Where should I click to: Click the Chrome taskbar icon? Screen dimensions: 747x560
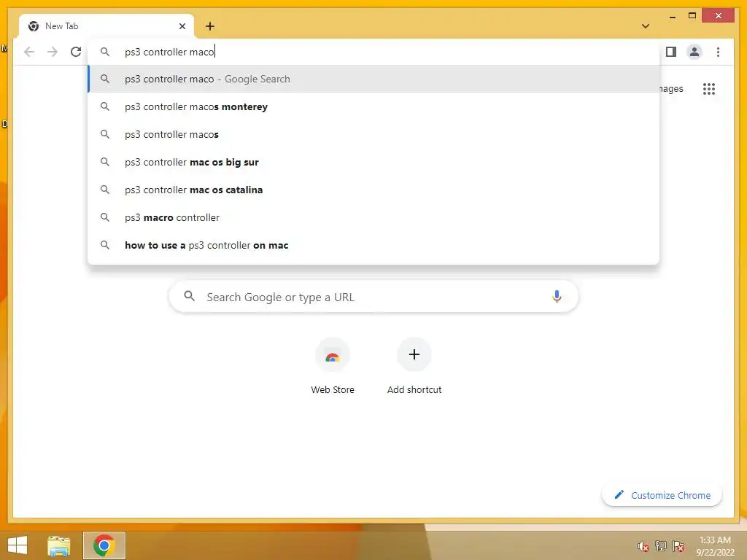point(104,545)
